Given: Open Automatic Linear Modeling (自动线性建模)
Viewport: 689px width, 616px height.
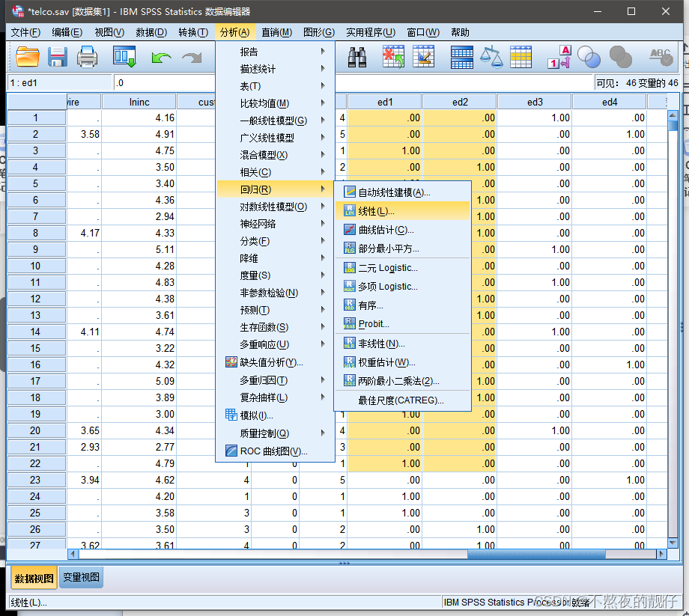Looking at the screenshot, I should tap(402, 192).
